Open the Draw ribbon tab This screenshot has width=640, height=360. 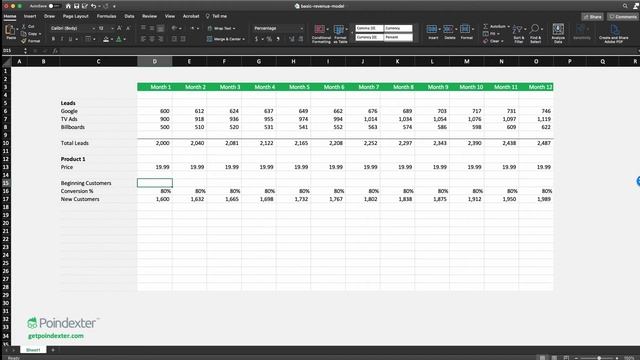pos(49,16)
